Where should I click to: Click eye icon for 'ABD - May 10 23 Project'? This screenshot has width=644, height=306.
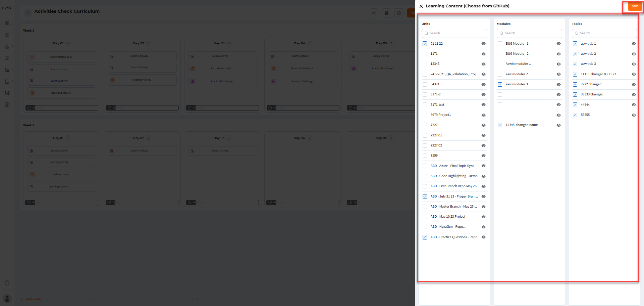(483, 217)
